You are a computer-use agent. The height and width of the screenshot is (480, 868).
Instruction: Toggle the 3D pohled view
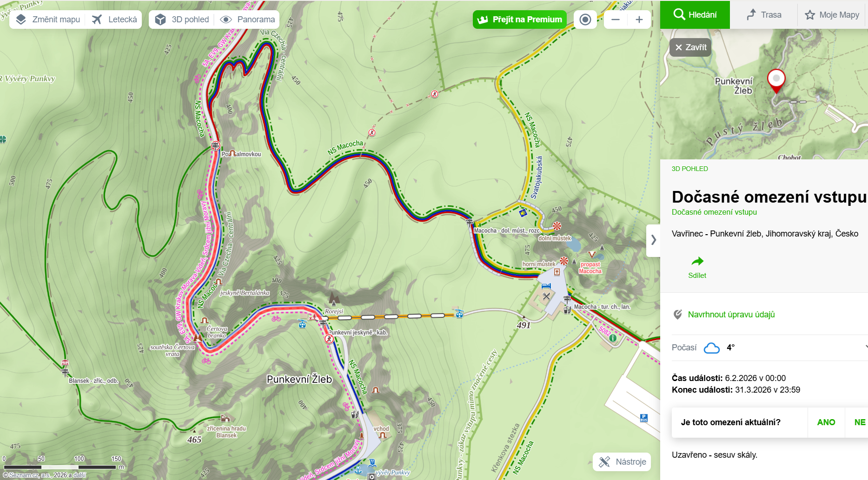(182, 20)
